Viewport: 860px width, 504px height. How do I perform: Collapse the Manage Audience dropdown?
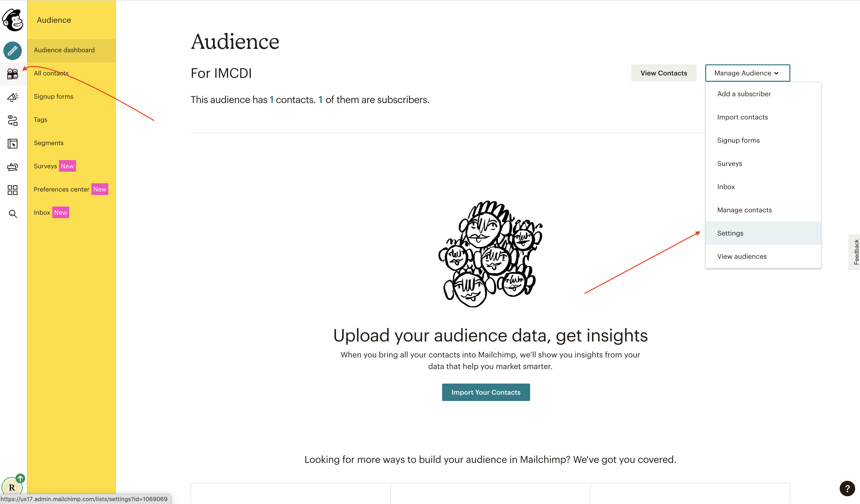point(747,73)
